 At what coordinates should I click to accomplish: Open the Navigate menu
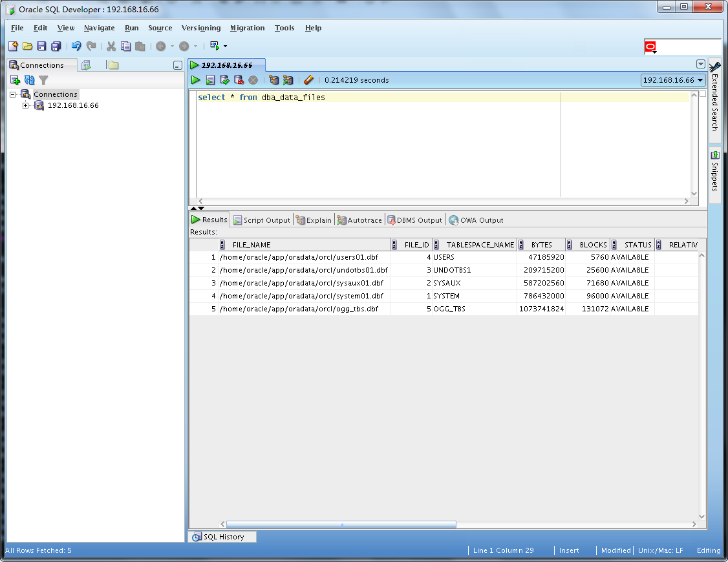point(100,28)
